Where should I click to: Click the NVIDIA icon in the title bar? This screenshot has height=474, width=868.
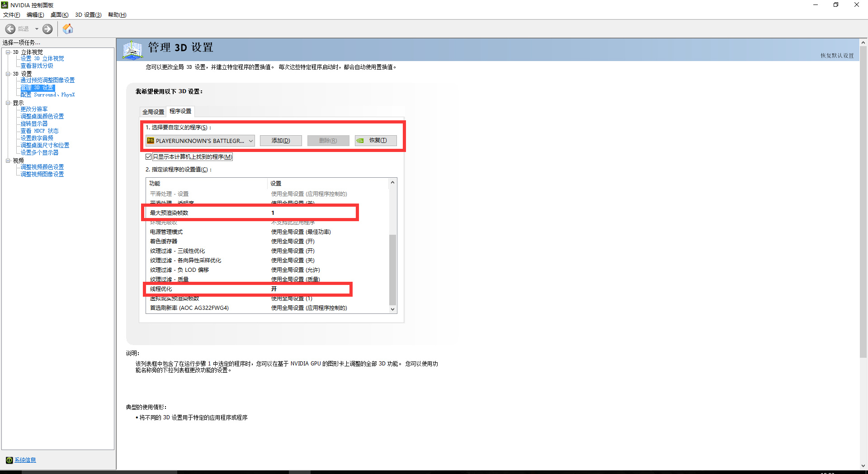5,5
